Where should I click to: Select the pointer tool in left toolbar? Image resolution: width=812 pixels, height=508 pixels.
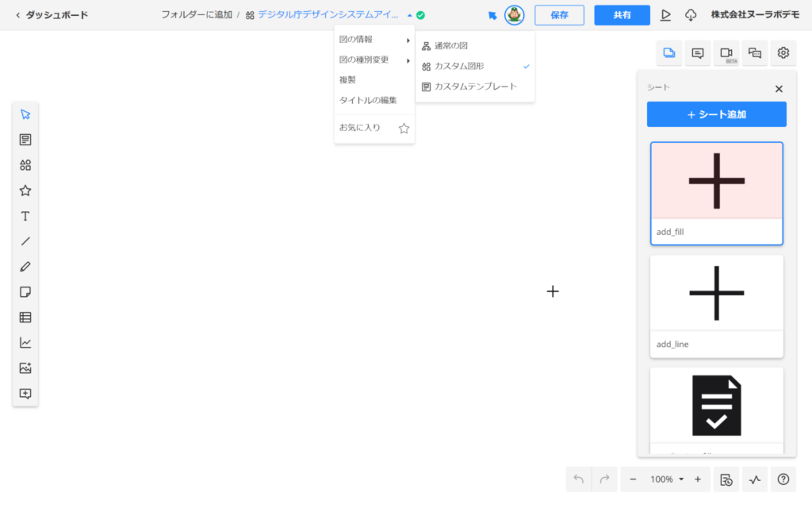[25, 114]
